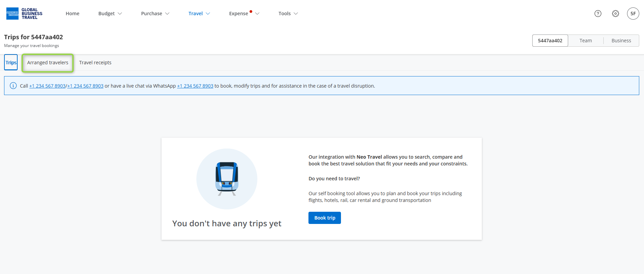Select the 5447aa402 scope toggle
Image resolution: width=644 pixels, height=274 pixels.
click(550, 41)
